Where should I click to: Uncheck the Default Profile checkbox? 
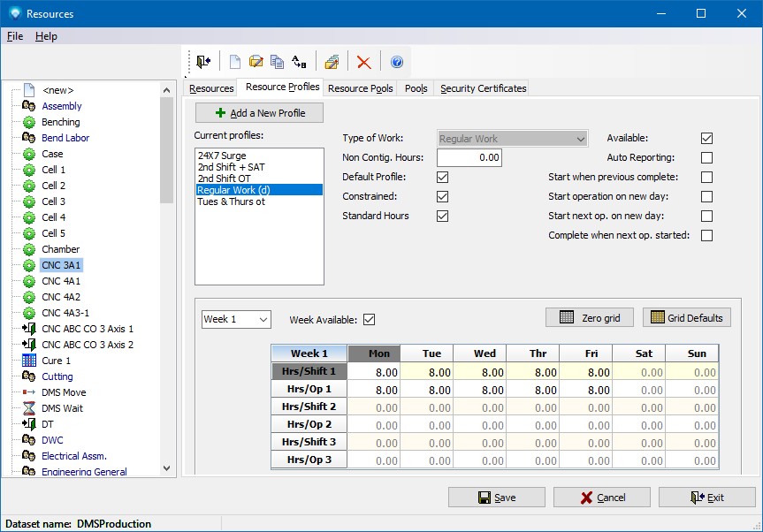coord(443,177)
